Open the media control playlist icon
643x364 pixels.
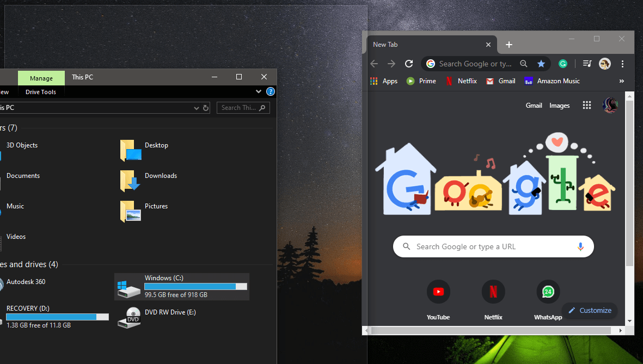587,64
